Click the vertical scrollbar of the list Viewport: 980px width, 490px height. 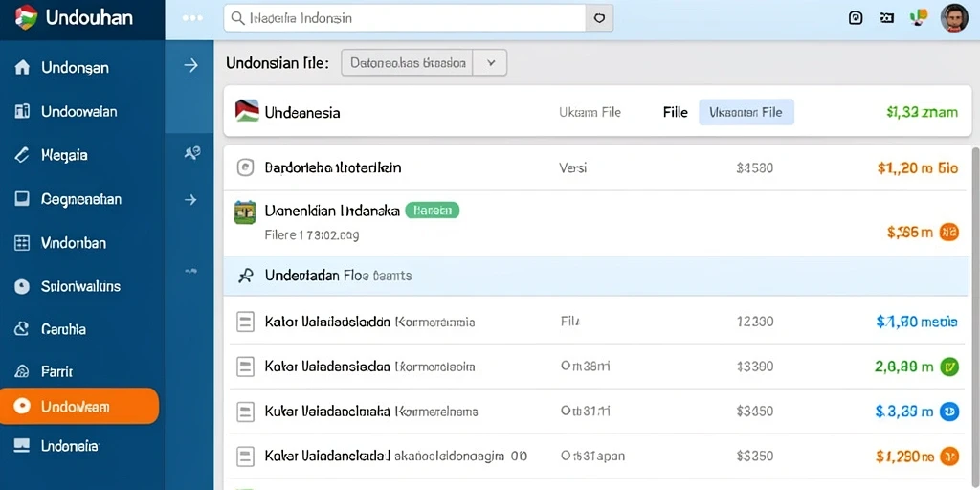point(975,318)
